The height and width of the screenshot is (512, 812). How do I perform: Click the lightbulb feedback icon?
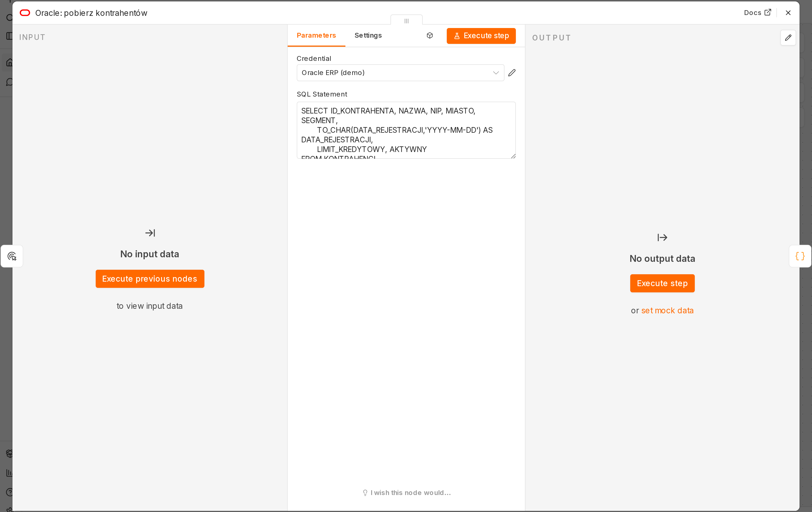365,493
